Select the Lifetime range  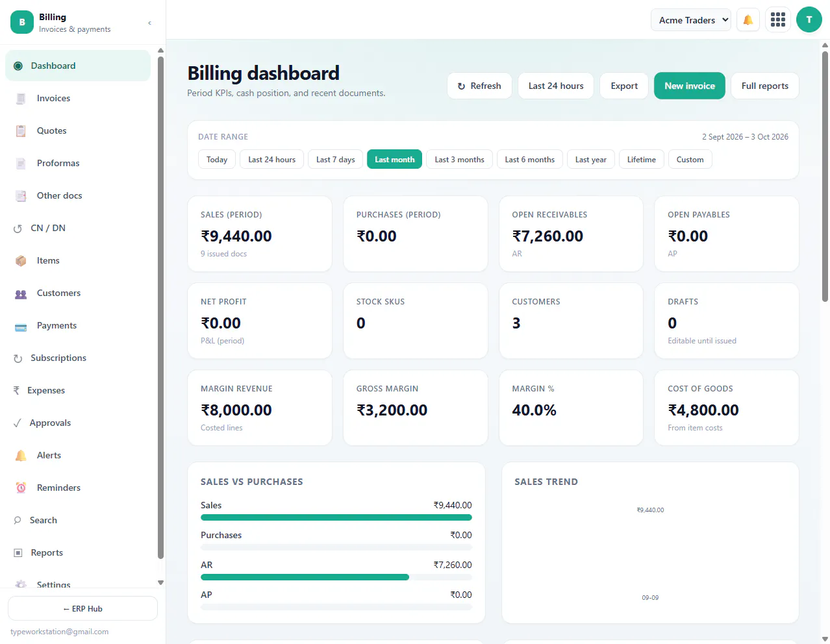click(642, 160)
